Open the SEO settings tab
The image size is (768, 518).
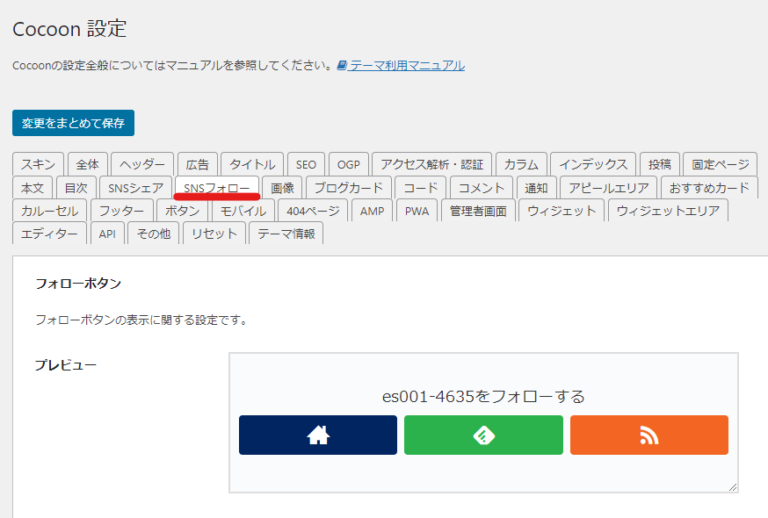click(306, 164)
